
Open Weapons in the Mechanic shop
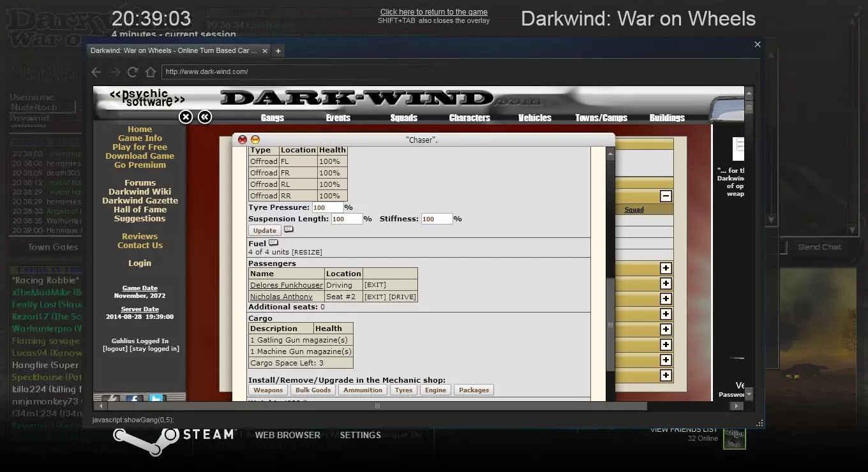[268, 390]
